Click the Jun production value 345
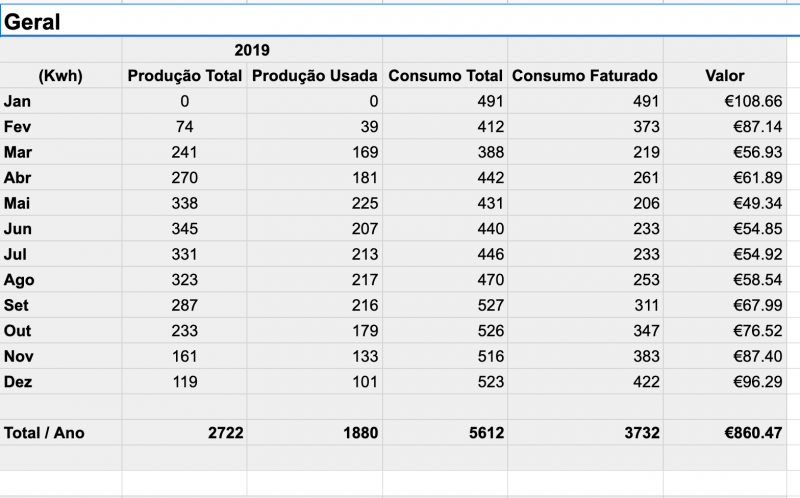This screenshot has height=498, width=800. click(184, 229)
